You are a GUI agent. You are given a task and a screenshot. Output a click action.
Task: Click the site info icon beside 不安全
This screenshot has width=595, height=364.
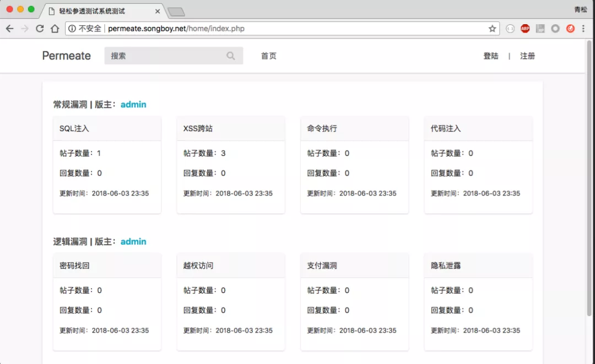[x=72, y=29]
